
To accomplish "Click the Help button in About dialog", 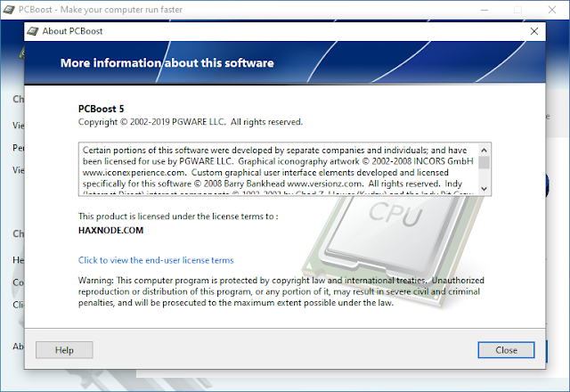I will pyautogui.click(x=64, y=350).
